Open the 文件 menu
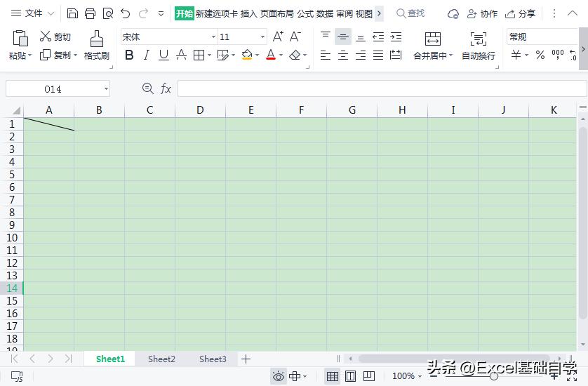The width and height of the screenshot is (588, 386). 33,14
